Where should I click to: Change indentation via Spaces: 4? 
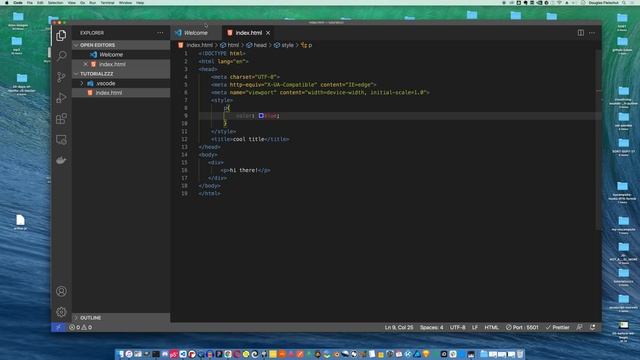(x=431, y=327)
